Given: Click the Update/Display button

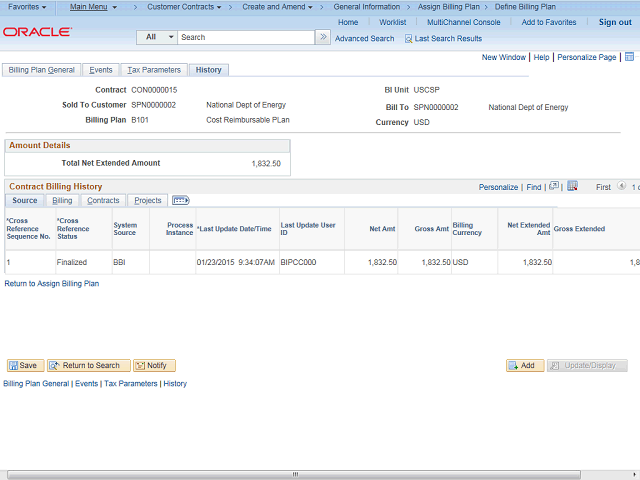Looking at the screenshot, I should [x=587, y=365].
